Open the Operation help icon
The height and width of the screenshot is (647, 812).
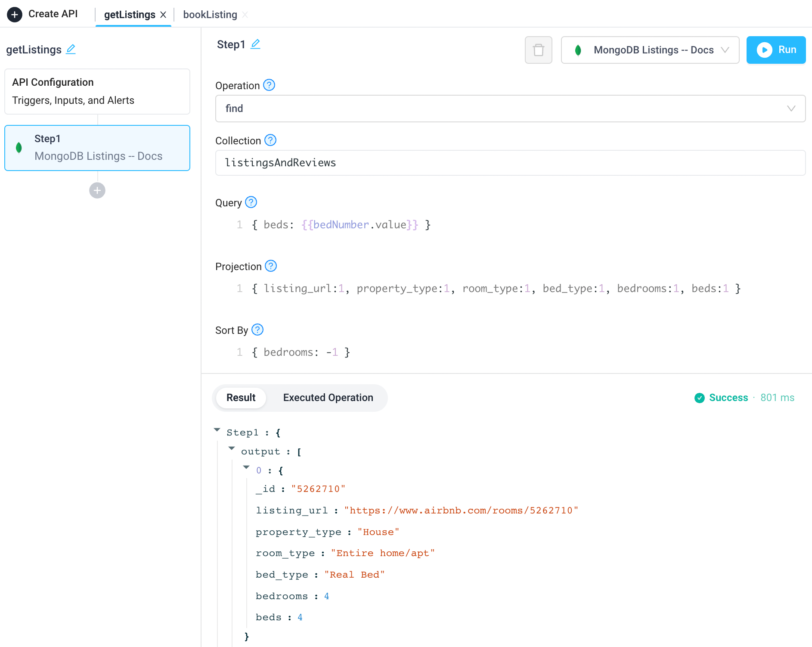tap(269, 85)
